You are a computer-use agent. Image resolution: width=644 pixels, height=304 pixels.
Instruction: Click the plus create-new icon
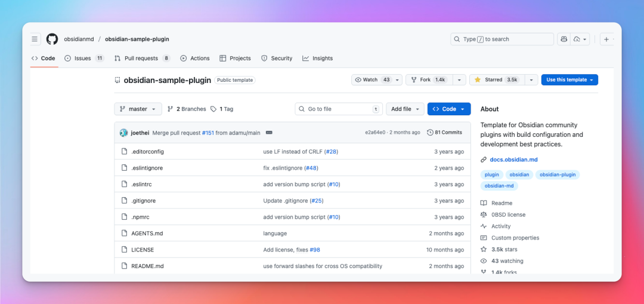coord(606,39)
